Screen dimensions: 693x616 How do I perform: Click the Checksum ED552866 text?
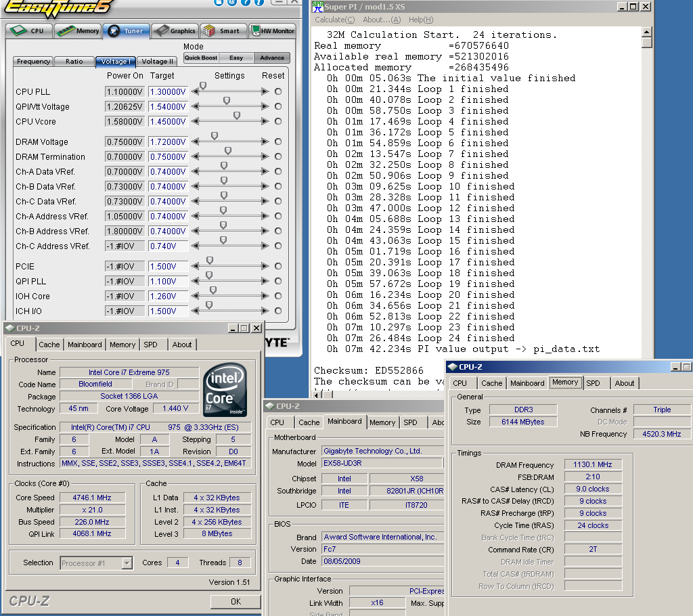click(369, 370)
